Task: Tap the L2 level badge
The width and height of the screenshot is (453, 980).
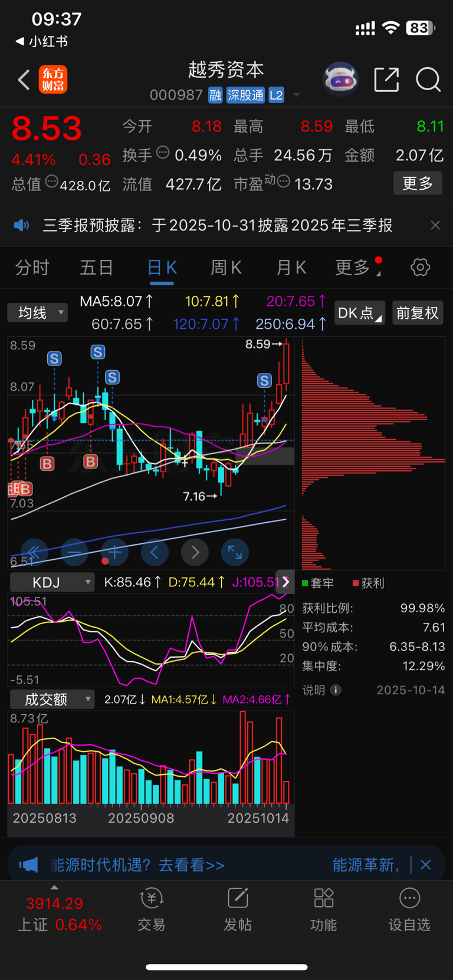Action: coord(276,95)
